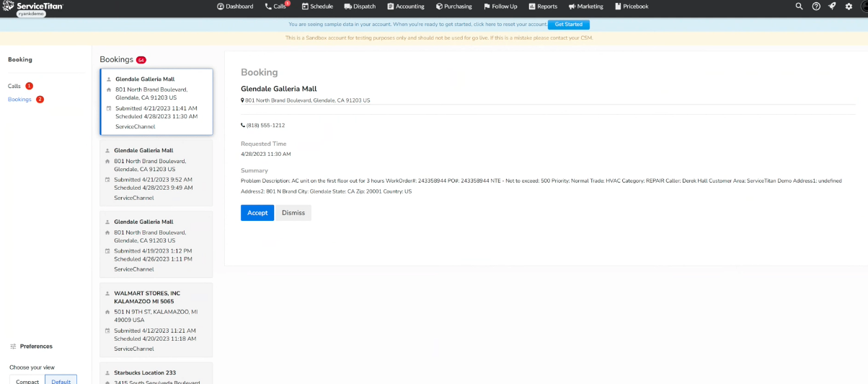Click person icon on Starbucks Location 233 card
Viewport: 868px width, 384px height.
click(107, 372)
